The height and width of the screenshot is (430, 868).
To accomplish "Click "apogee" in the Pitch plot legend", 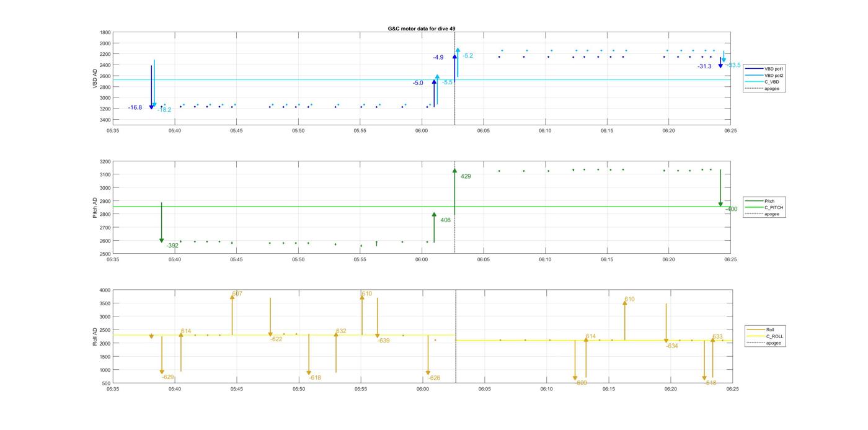I will [x=772, y=214].
